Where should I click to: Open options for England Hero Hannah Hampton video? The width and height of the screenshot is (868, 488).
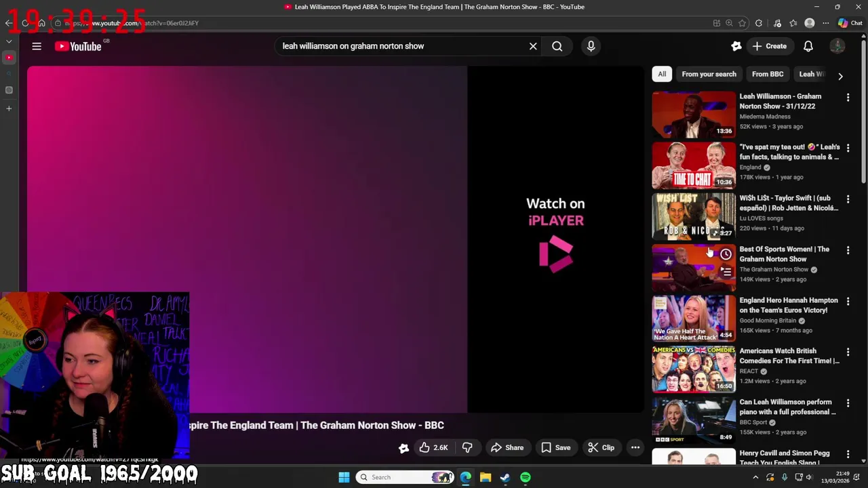click(848, 301)
